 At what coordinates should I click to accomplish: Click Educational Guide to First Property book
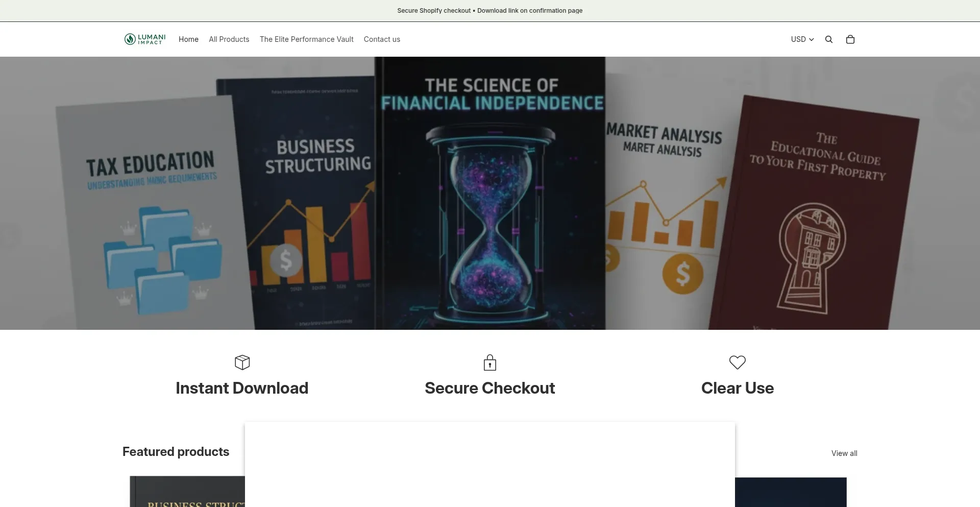[x=817, y=214]
